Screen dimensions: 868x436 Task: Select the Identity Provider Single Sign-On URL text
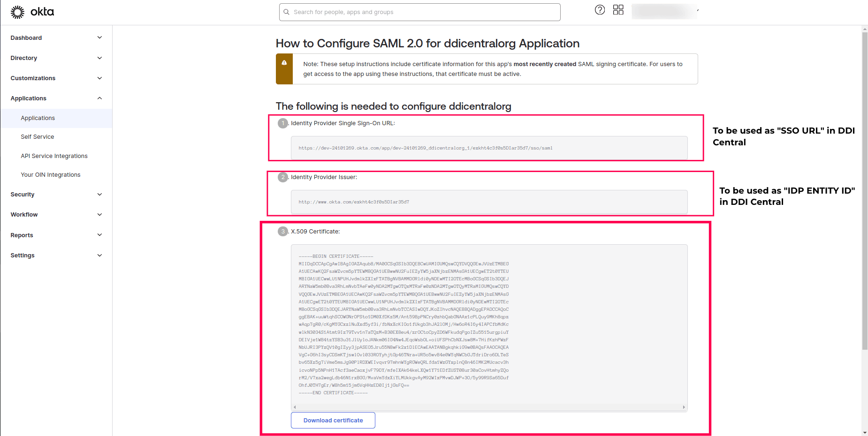[x=426, y=148]
